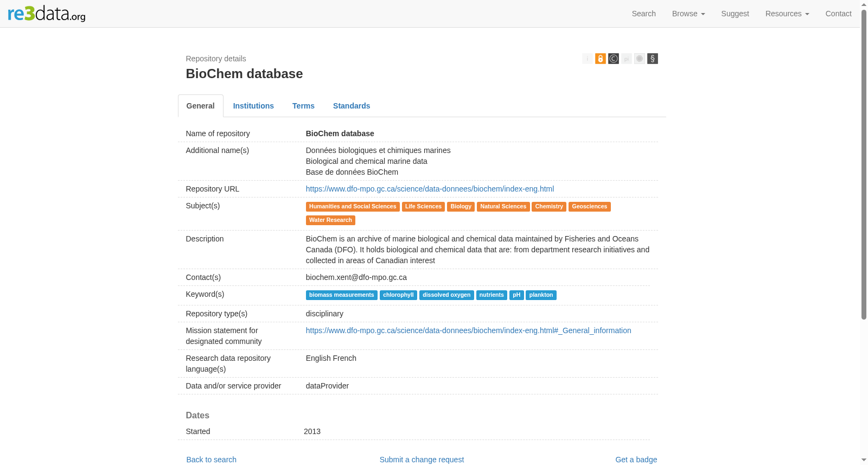Click the Humanities and Social Sciences tag
868x465 pixels.
tap(353, 207)
